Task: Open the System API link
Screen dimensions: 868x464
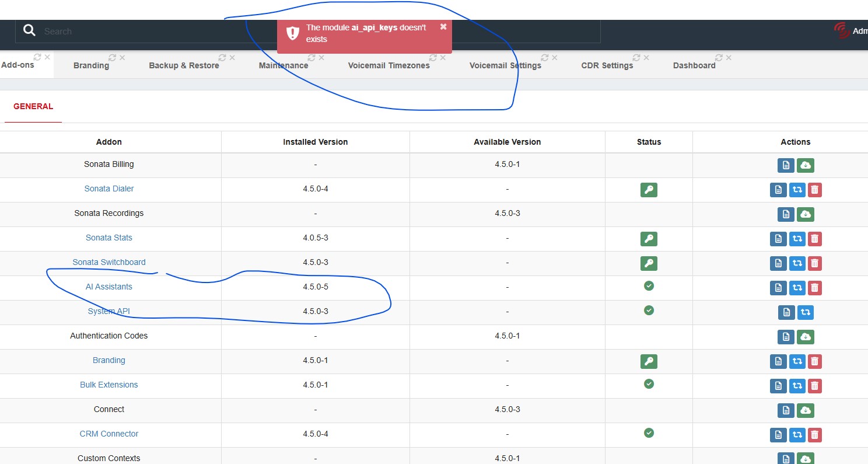Action: [109, 311]
